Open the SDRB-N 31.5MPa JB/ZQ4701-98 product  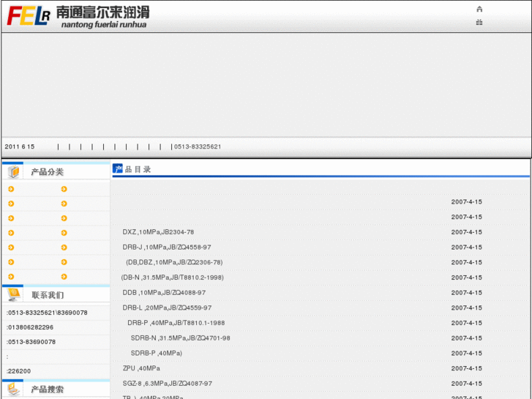click(180, 338)
